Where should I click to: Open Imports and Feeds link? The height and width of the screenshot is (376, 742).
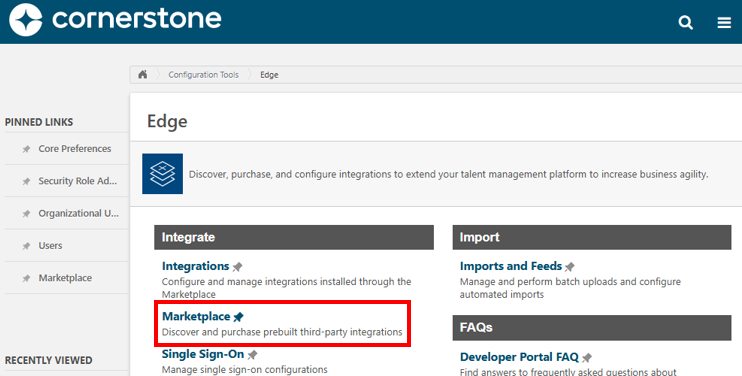coord(511,266)
